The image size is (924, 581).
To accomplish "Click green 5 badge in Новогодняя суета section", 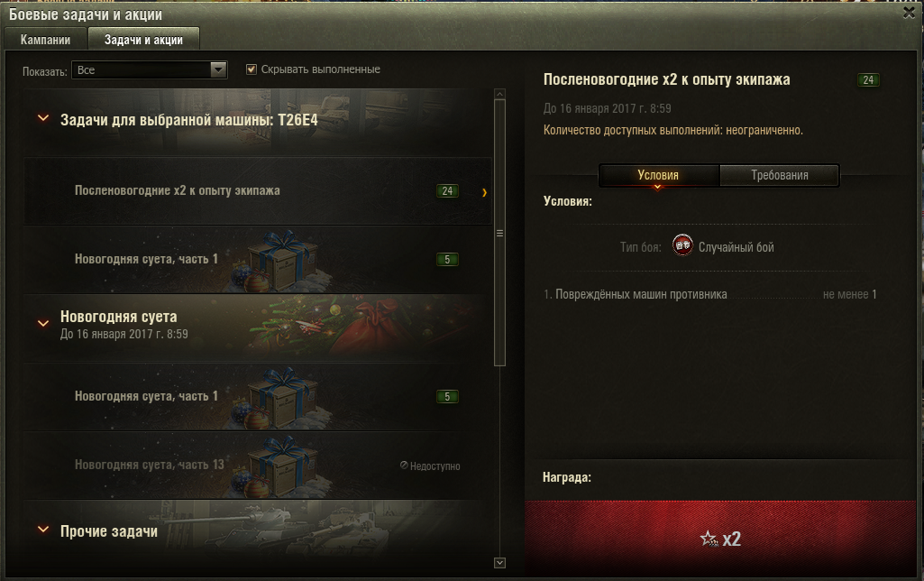I will (x=447, y=397).
